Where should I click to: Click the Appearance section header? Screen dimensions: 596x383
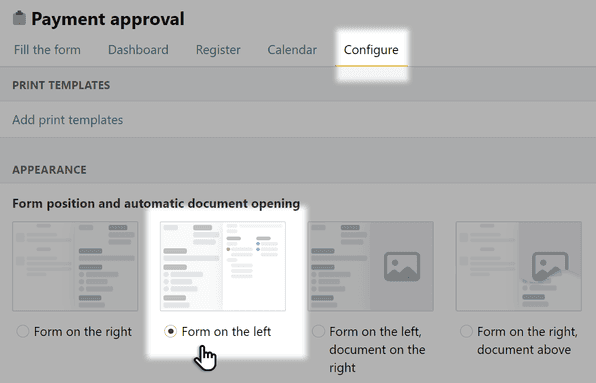[49, 169]
